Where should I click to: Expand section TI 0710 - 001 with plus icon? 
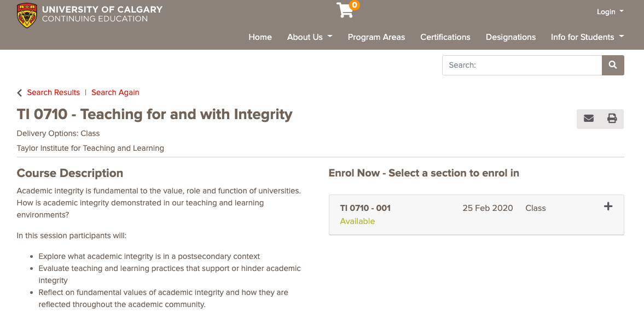608,207
